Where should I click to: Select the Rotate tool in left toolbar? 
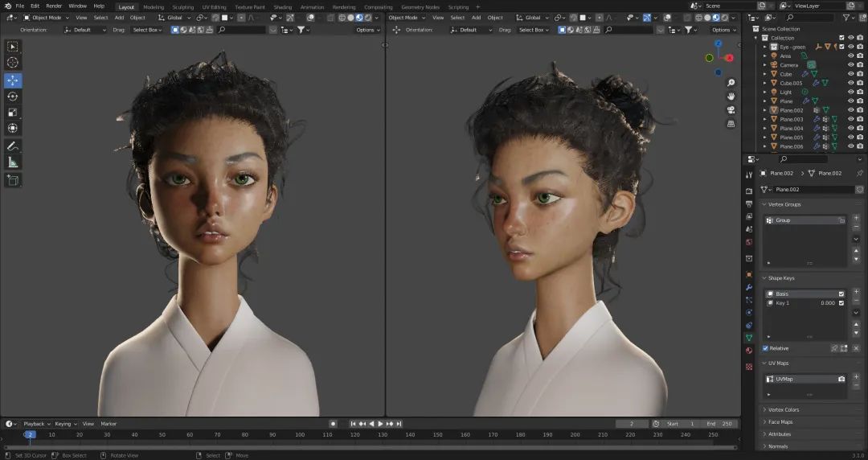tap(13, 96)
